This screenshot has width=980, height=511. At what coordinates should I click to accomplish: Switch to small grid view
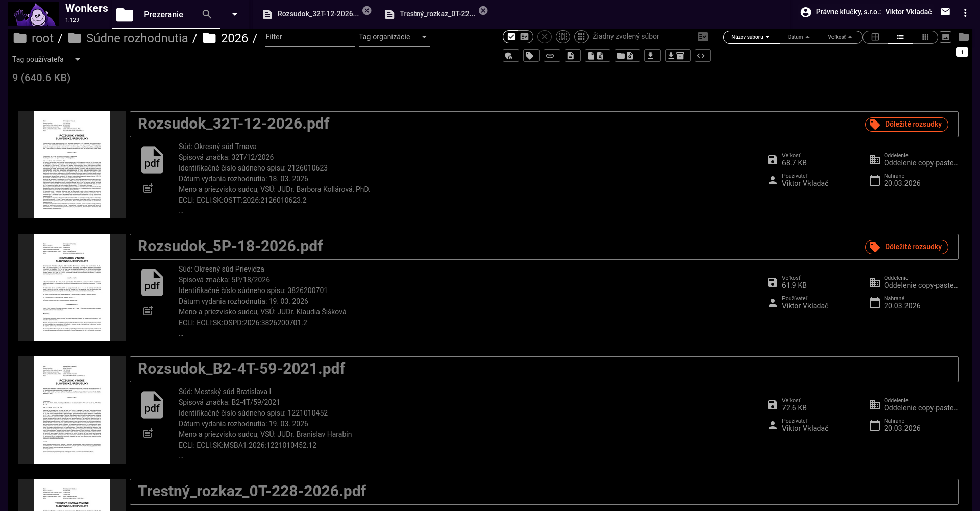tap(925, 37)
